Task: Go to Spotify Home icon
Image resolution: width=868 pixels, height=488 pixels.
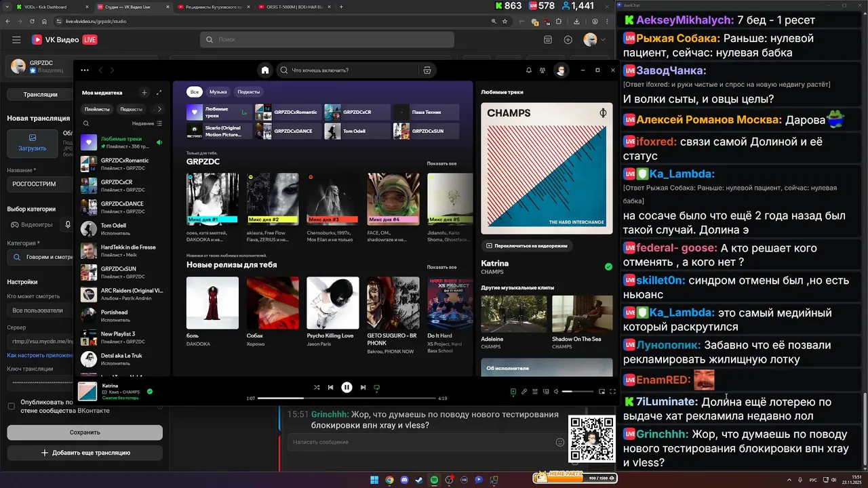Action: point(265,70)
